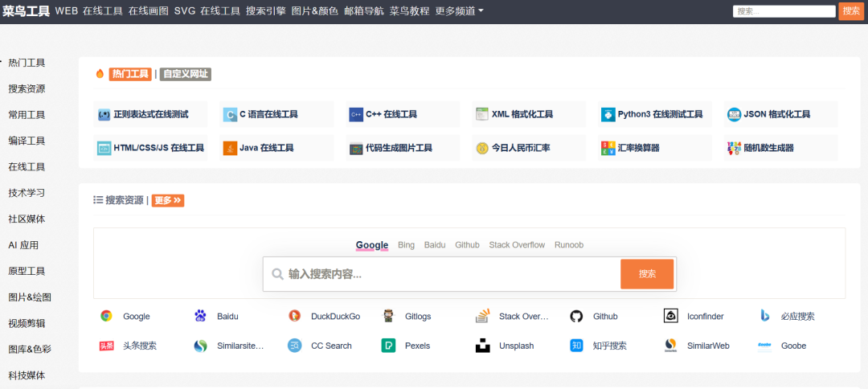This screenshot has height=389, width=868.
Task: Jump to 社区媒体 in sidebar
Action: pyautogui.click(x=27, y=219)
